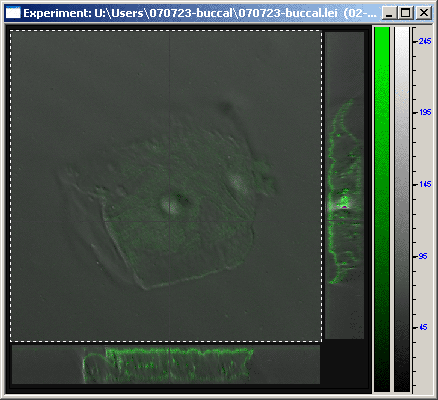Click the bright central nucleus of the cell

pos(169,205)
